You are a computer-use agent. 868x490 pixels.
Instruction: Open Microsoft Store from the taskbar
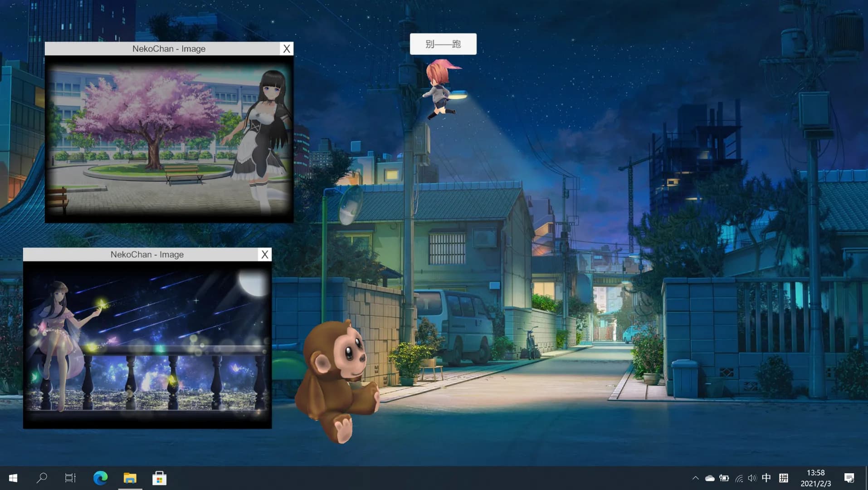pyautogui.click(x=159, y=478)
